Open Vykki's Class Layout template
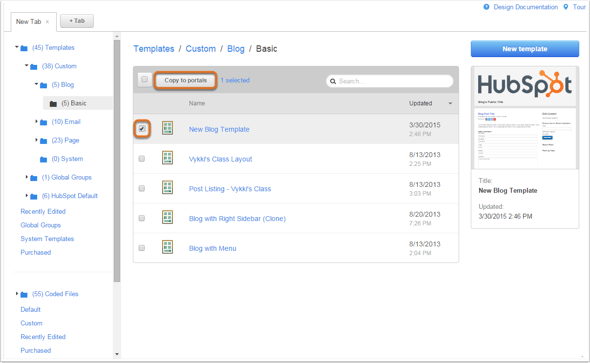The width and height of the screenshot is (590, 363). tap(220, 159)
